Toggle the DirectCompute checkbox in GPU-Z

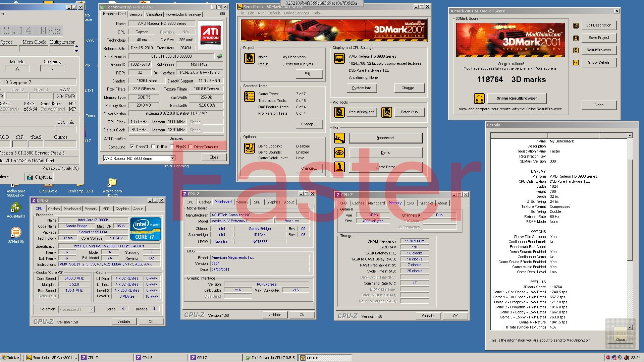click(190, 147)
